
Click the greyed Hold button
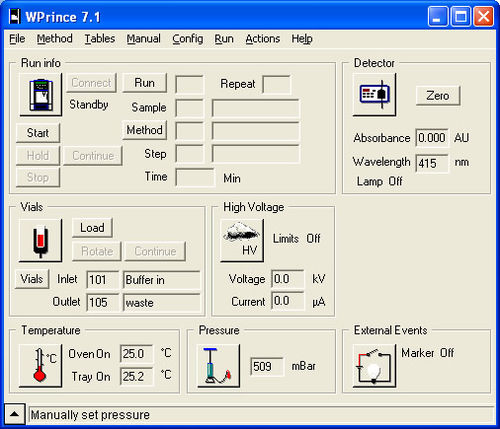[38, 155]
